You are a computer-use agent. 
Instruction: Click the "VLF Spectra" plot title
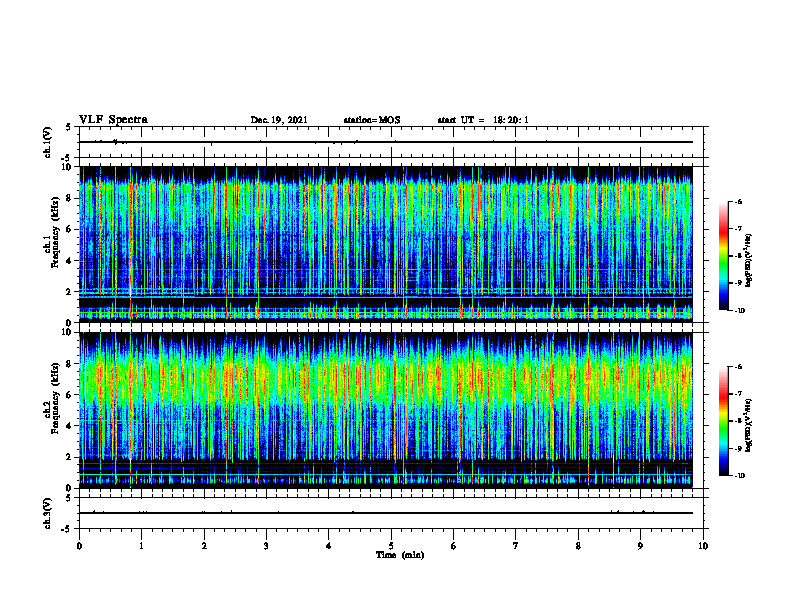[113, 120]
